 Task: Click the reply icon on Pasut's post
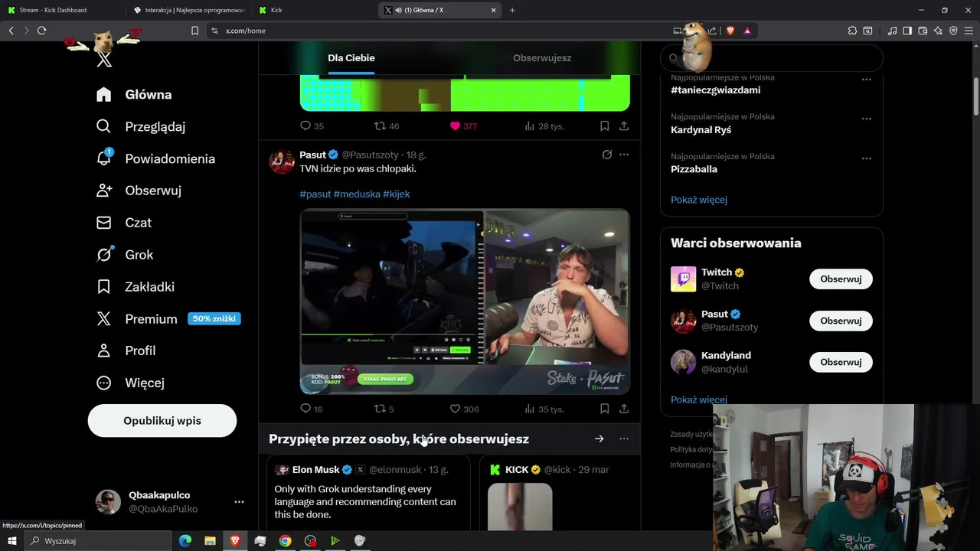(305, 409)
